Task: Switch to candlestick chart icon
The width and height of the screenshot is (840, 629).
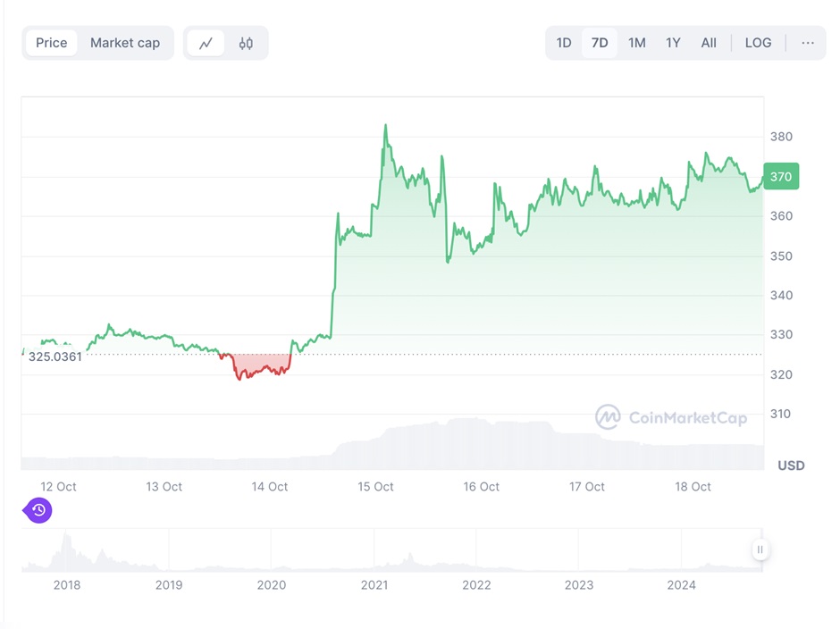Action: click(x=246, y=43)
